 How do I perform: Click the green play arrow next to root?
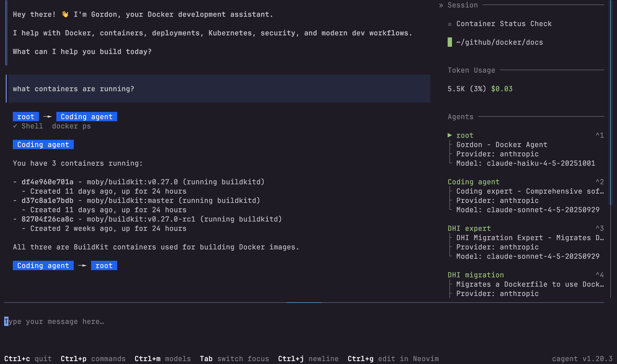click(x=449, y=135)
